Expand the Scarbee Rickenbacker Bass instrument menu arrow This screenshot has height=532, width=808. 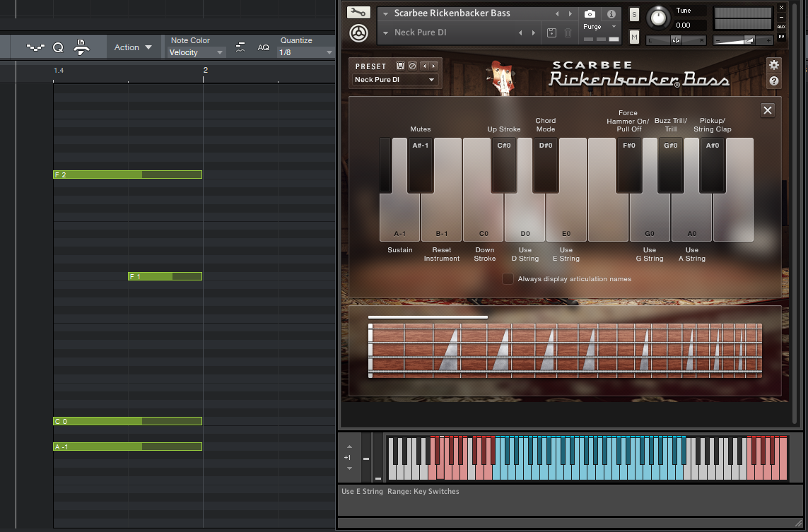pyautogui.click(x=385, y=14)
